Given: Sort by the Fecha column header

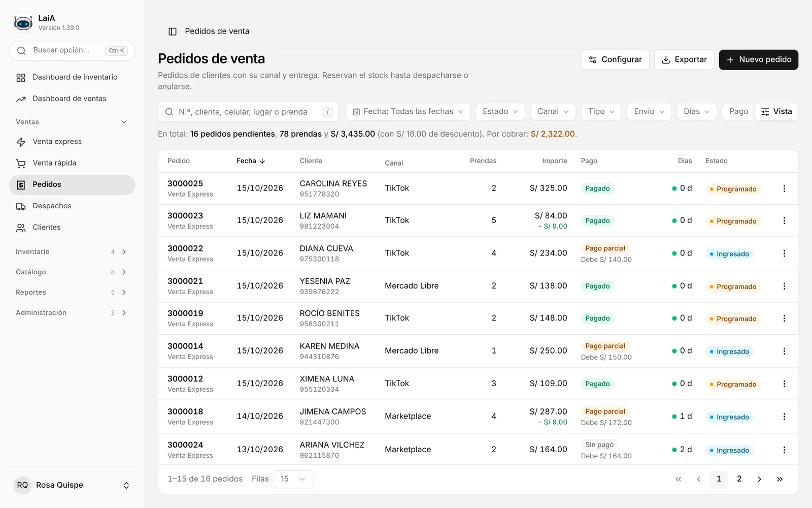Looking at the screenshot, I should 251,161.
